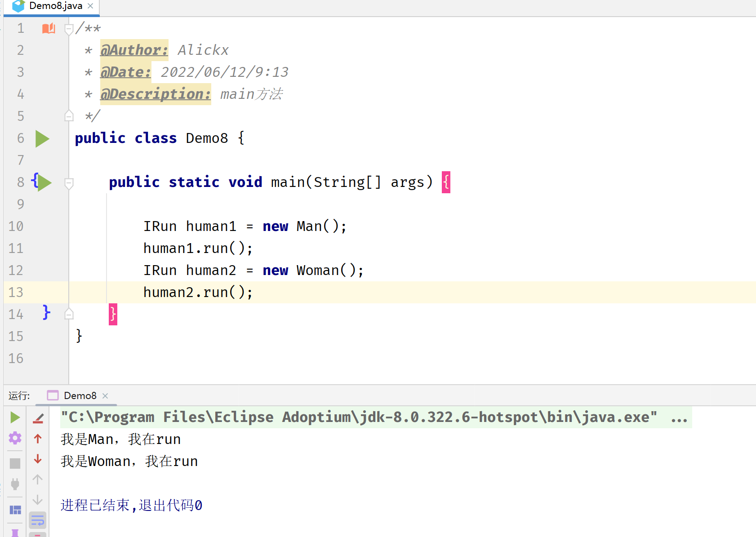
Task: Click the date 2022/06/12/9:13
Action: [x=225, y=72]
